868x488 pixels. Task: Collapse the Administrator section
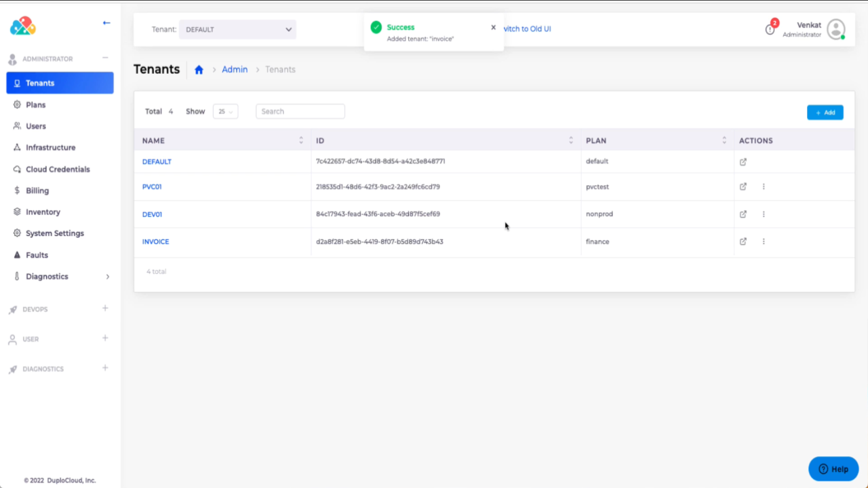click(105, 58)
